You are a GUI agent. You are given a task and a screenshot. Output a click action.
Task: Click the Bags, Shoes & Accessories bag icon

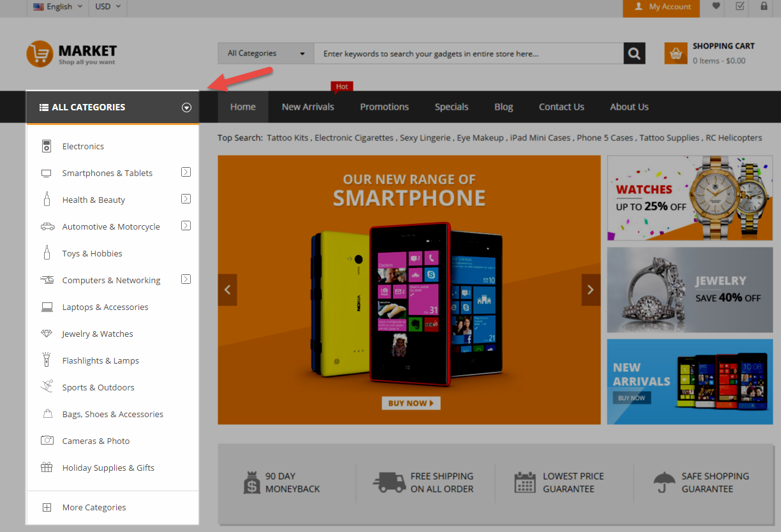(x=47, y=413)
